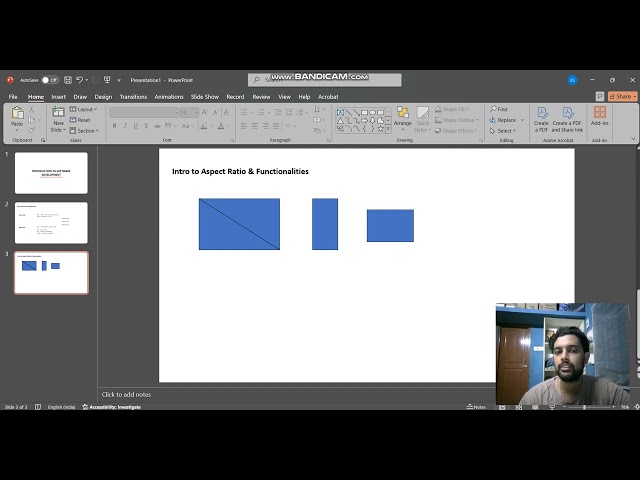The height and width of the screenshot is (480, 640).
Task: Expand the Section dropdown
Action: [84, 131]
